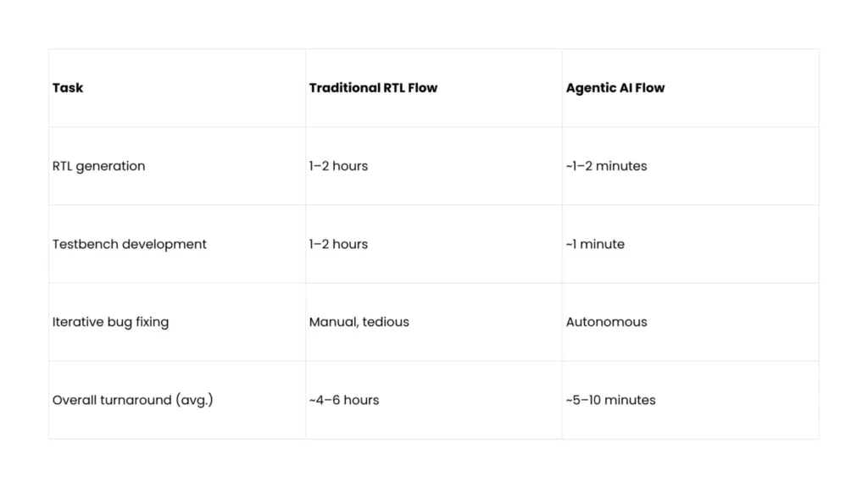Click the Manual, tedious cell
868x488 pixels.
click(434, 322)
